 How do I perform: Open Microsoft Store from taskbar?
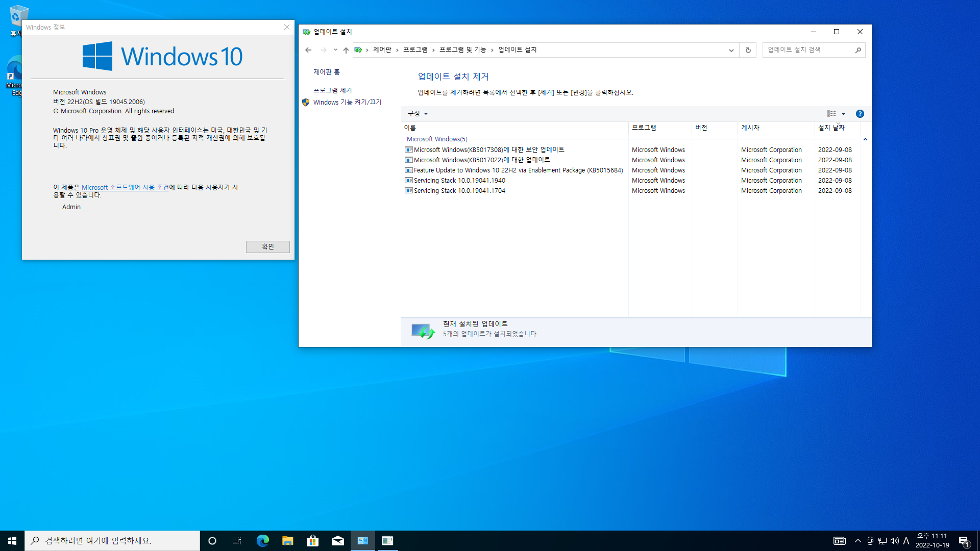point(312,541)
